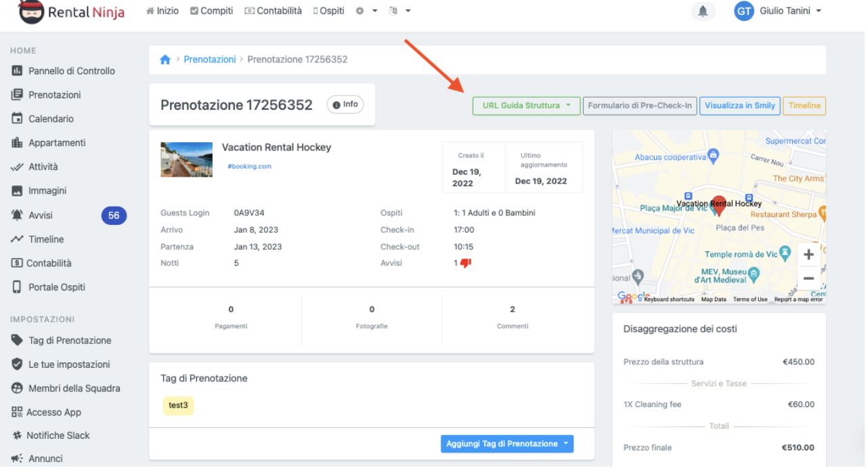The width and height of the screenshot is (868, 470).
Task: Open Giulio Tanini user menu
Action: pyautogui.click(x=780, y=11)
